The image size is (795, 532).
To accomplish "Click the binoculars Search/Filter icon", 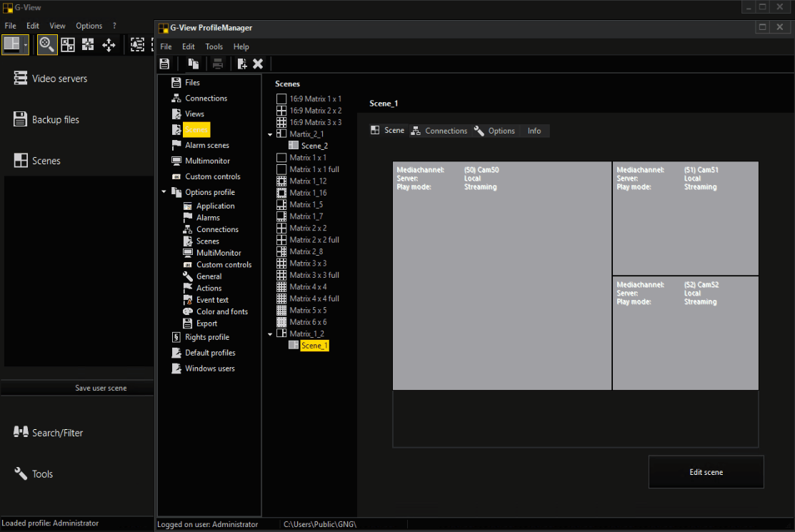I will [x=20, y=432].
